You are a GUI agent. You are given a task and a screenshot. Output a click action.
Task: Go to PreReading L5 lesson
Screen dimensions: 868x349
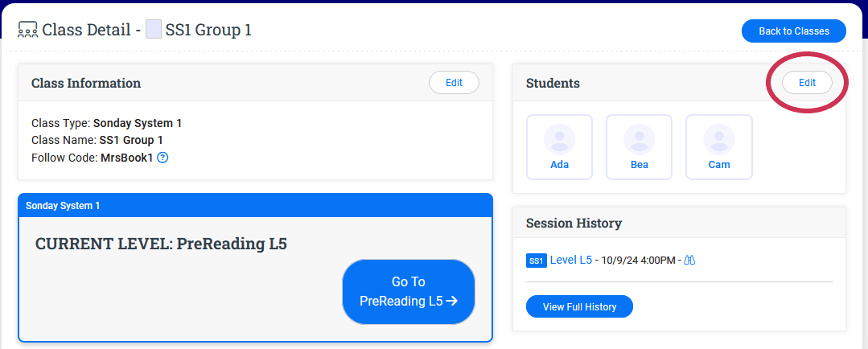coord(409,291)
